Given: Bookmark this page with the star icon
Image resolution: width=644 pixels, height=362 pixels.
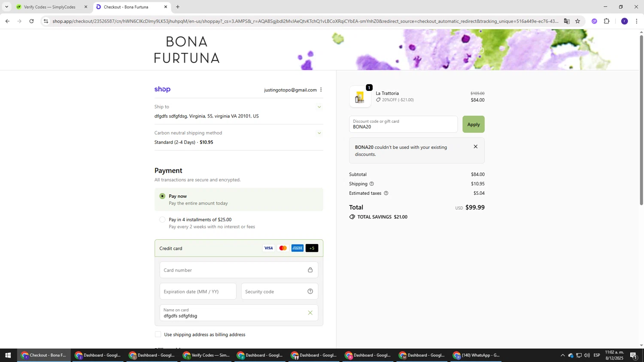Looking at the screenshot, I should point(577,21).
